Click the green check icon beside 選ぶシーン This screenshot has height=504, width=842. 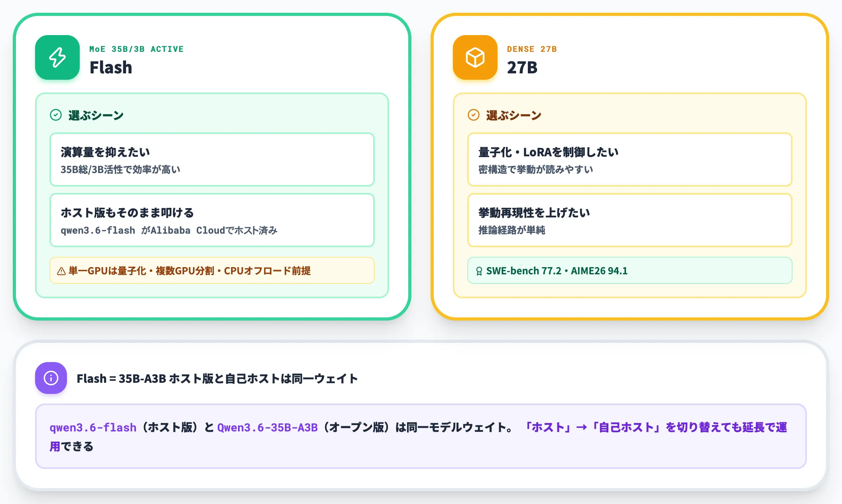pyautogui.click(x=56, y=115)
